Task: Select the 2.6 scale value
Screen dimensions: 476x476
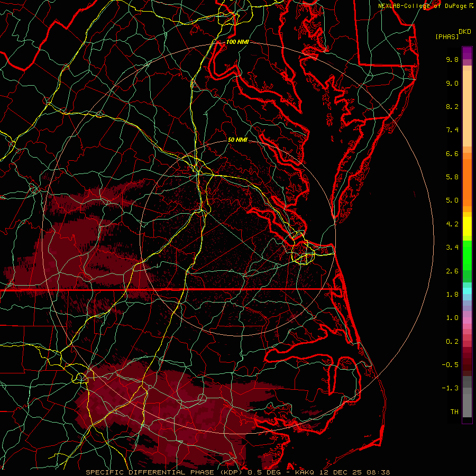Action: pos(452,271)
